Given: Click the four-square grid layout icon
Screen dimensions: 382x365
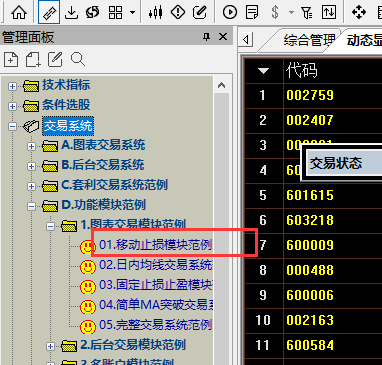Looking at the screenshot, I should coord(115,12).
